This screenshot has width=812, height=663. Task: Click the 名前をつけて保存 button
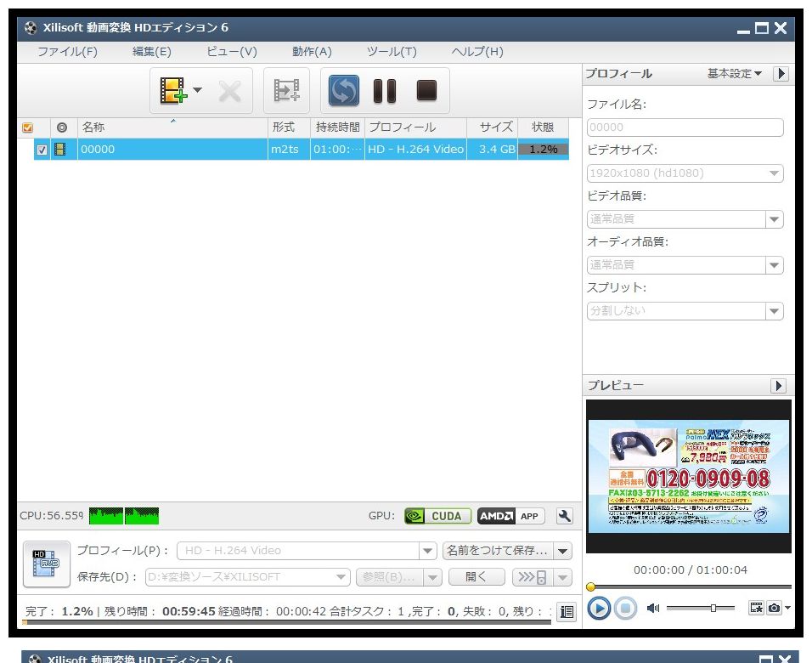click(498, 551)
